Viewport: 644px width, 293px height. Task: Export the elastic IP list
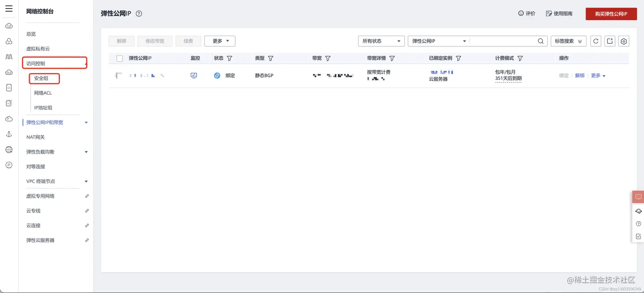pos(609,41)
